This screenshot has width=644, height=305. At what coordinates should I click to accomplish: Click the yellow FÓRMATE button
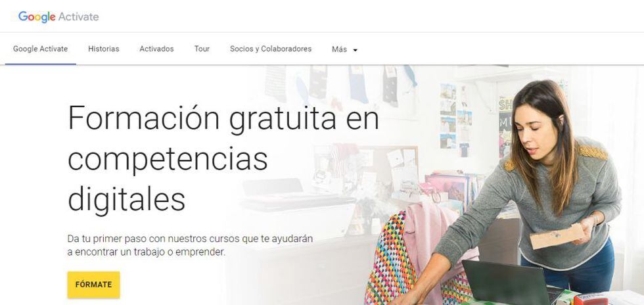[93, 285]
